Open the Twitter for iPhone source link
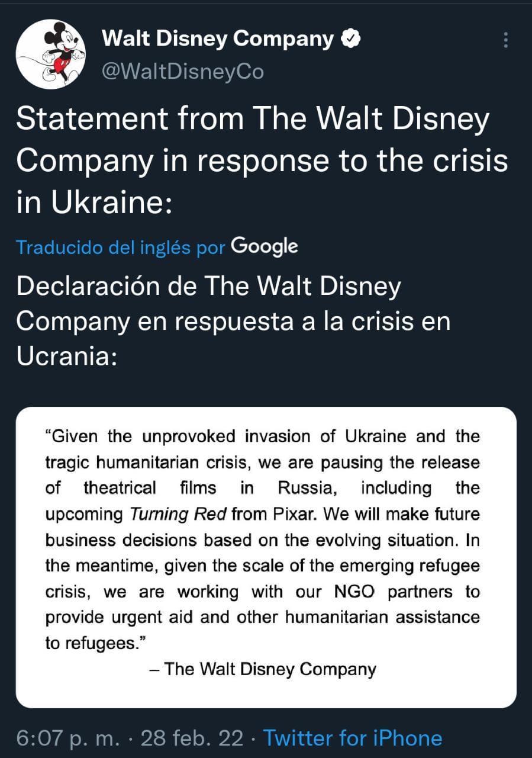Screen dimensions: 532x758 coord(353,738)
